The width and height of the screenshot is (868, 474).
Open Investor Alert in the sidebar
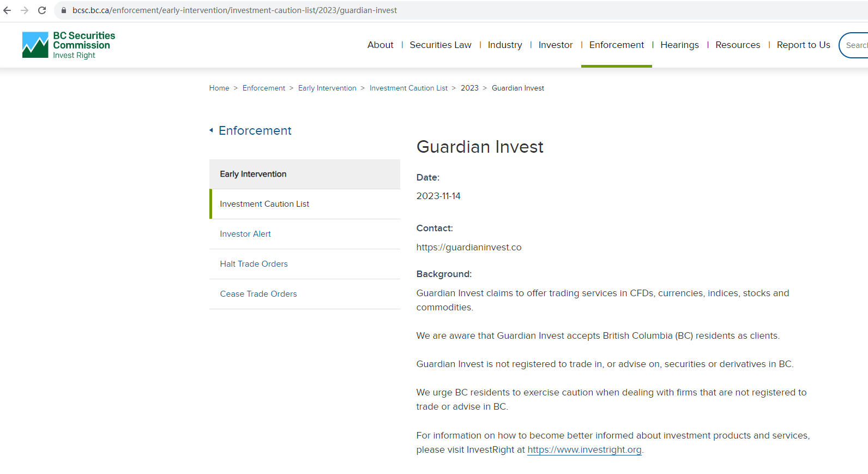pyautogui.click(x=305, y=234)
